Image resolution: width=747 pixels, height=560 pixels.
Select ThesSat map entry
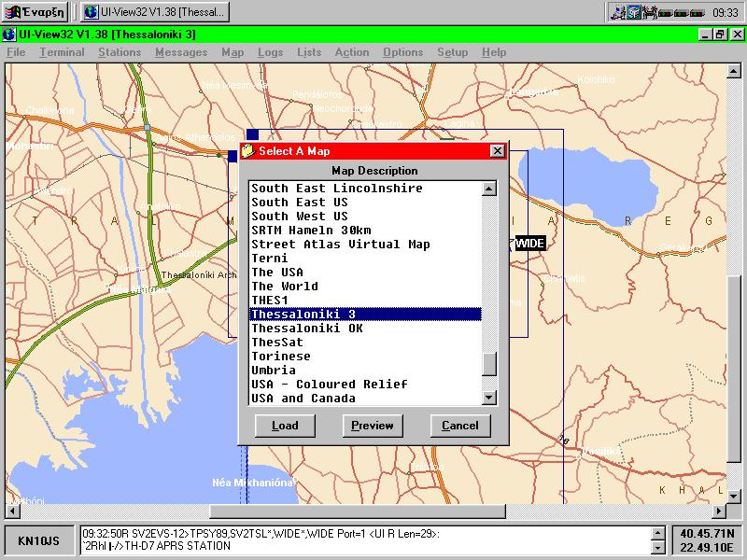(365, 342)
